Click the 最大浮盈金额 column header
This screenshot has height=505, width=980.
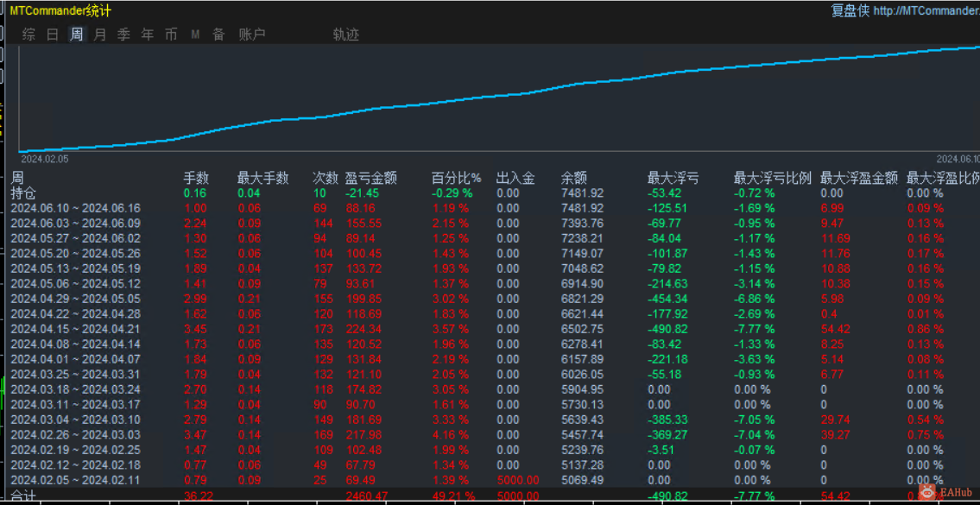click(x=859, y=179)
